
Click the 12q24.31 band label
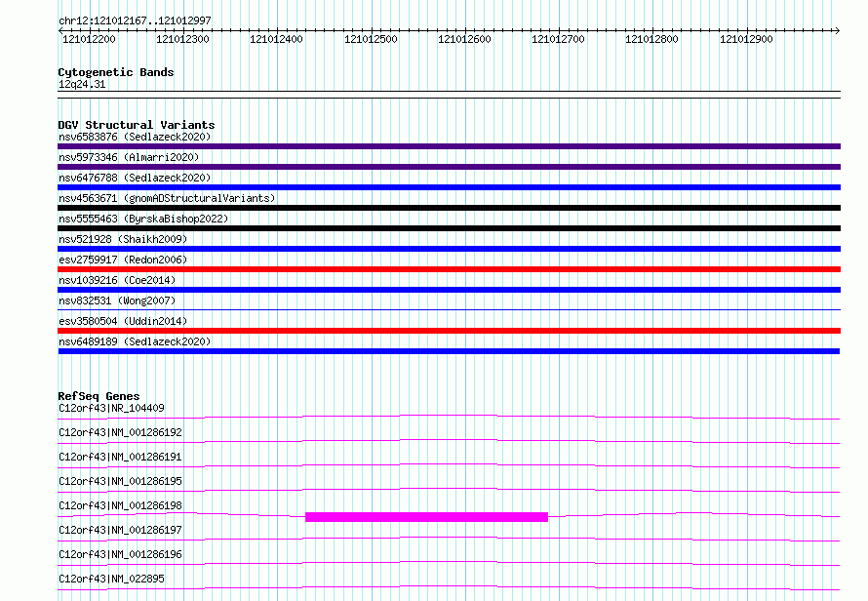82,84
